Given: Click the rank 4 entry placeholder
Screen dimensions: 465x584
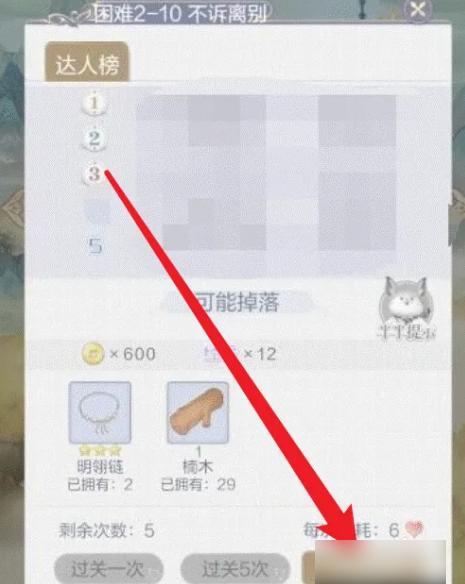Looking at the screenshot, I should [98, 211].
